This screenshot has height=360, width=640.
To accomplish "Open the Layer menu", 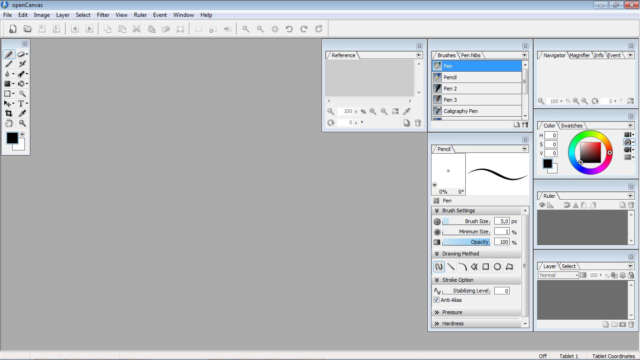I will click(x=62, y=15).
